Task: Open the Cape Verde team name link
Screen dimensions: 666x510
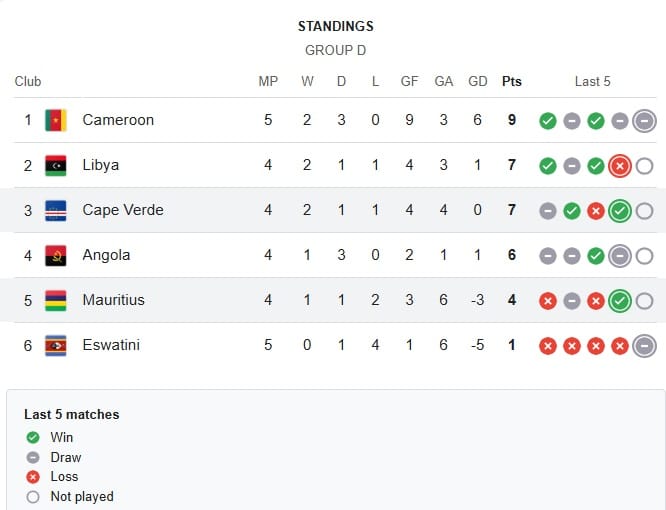Action: 123,210
